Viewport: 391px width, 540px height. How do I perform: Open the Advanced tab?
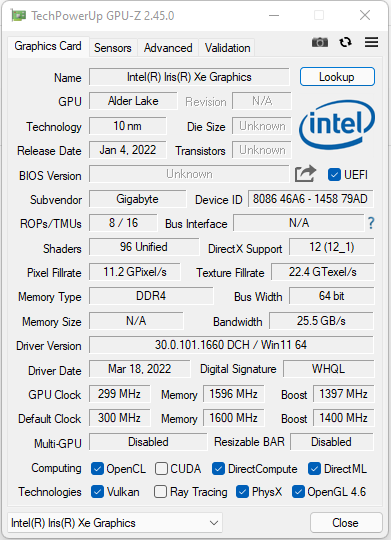pyautogui.click(x=168, y=48)
